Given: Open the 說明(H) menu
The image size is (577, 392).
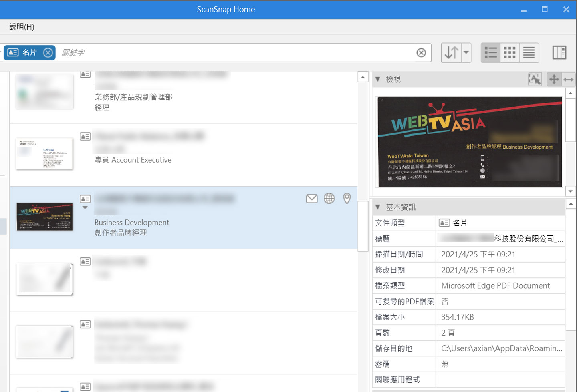Looking at the screenshot, I should 22,27.
